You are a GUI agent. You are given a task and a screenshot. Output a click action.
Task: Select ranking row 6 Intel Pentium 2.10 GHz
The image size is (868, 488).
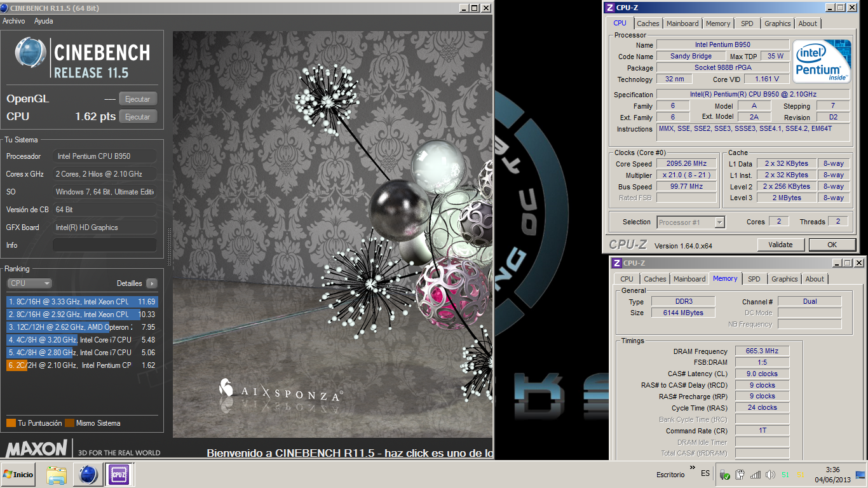pos(82,365)
